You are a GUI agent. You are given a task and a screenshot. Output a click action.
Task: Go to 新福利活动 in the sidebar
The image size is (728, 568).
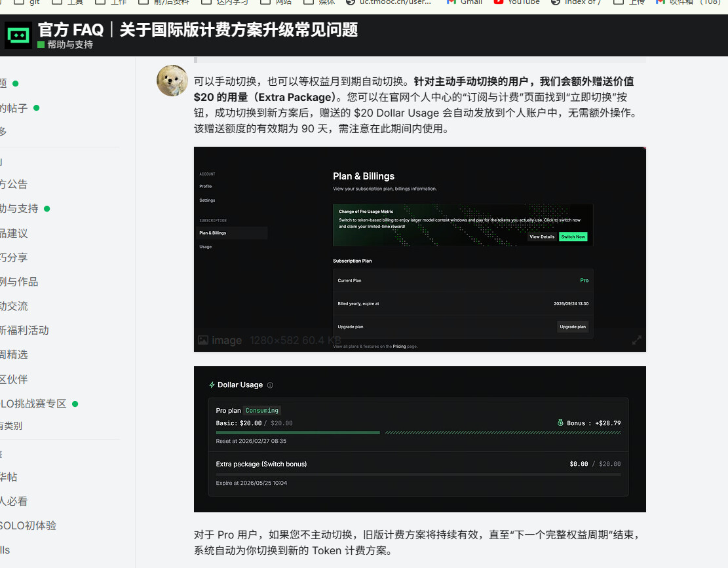point(24,330)
